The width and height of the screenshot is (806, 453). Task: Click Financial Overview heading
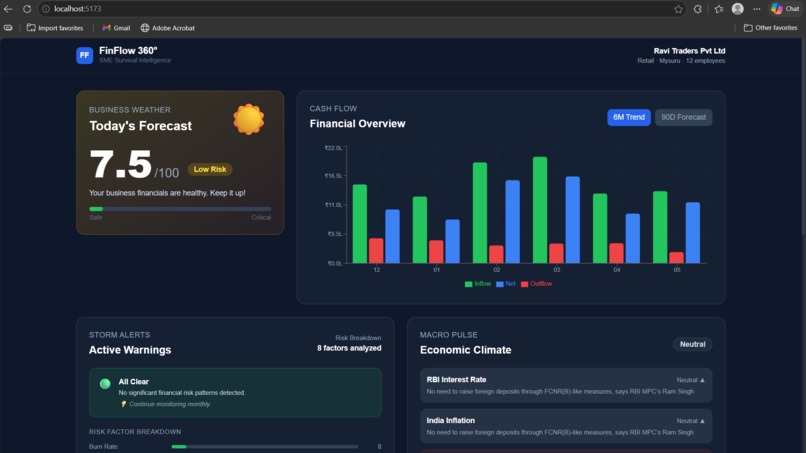point(357,124)
